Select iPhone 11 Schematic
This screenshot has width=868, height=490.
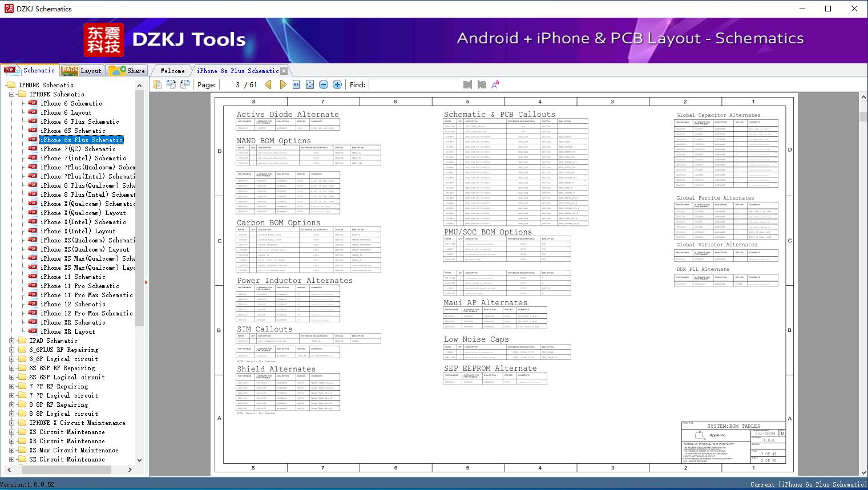73,277
